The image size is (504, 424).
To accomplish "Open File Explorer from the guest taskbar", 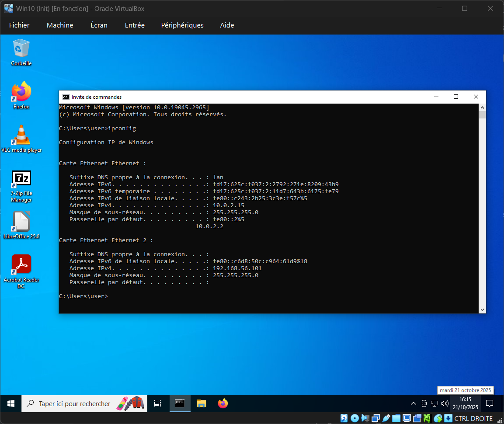I will click(201, 403).
